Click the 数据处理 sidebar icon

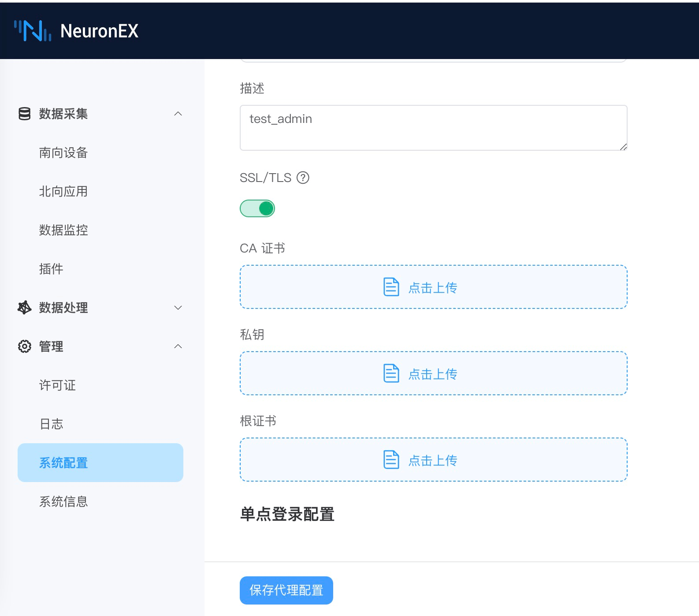[x=25, y=308]
